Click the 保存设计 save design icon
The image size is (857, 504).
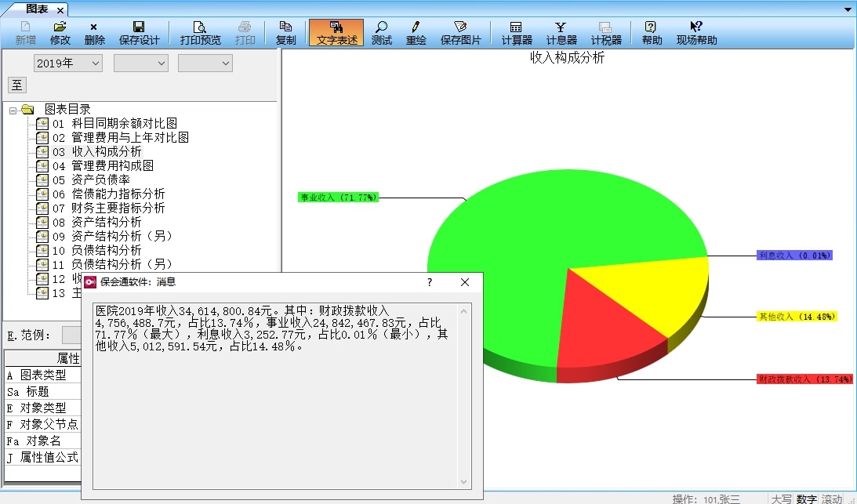pos(139,32)
